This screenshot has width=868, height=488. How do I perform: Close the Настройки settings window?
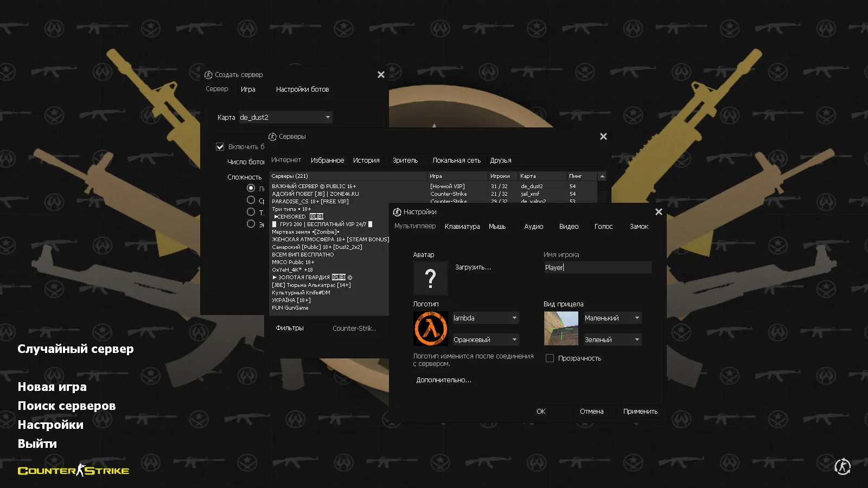[x=659, y=212]
